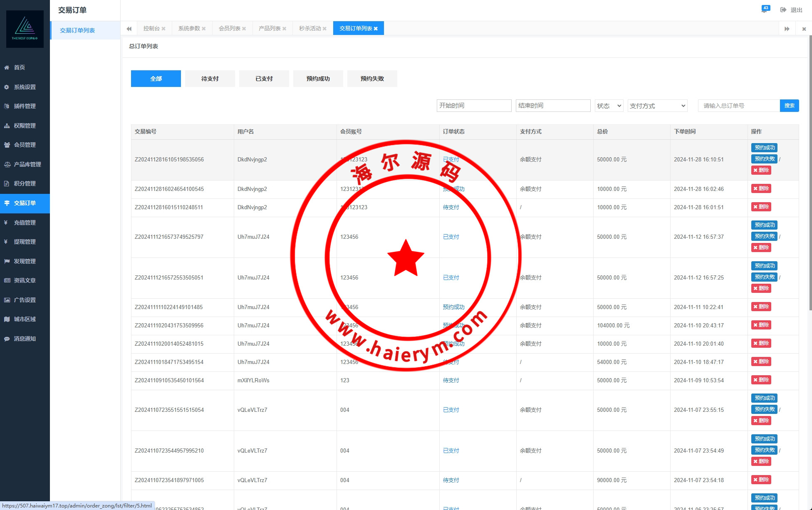The image size is (812, 510).
Task: Click 预约失败 button for the 16:57:25 order
Action: click(765, 277)
